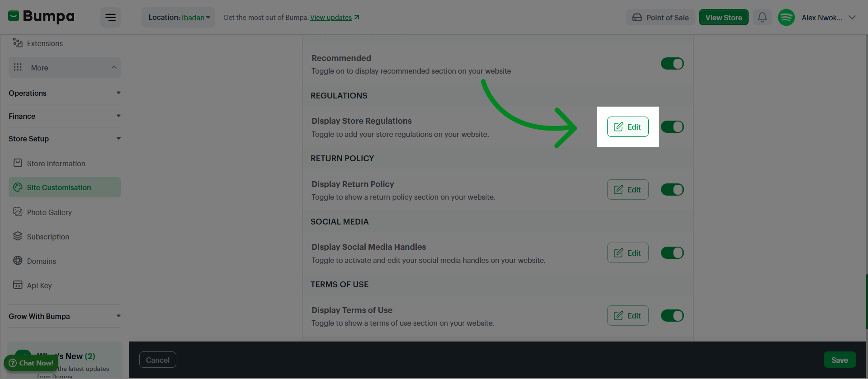Toggle Display Social Media Handles switch
This screenshot has height=379, width=868.
tap(672, 253)
